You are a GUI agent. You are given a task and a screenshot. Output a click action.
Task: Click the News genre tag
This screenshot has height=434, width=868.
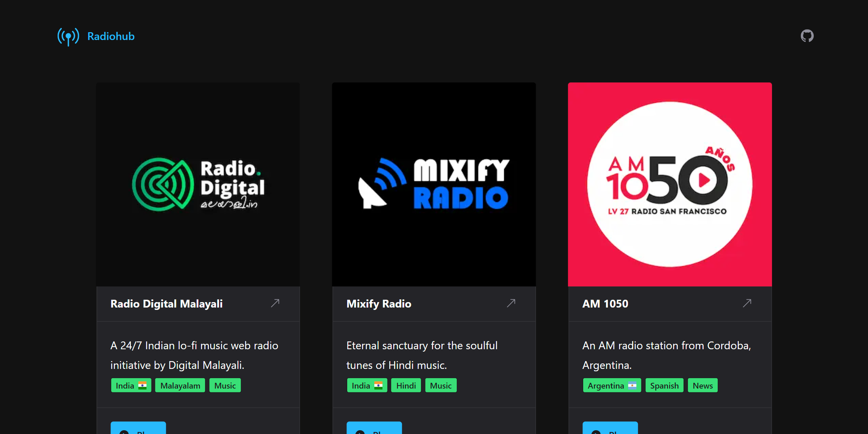click(x=703, y=386)
